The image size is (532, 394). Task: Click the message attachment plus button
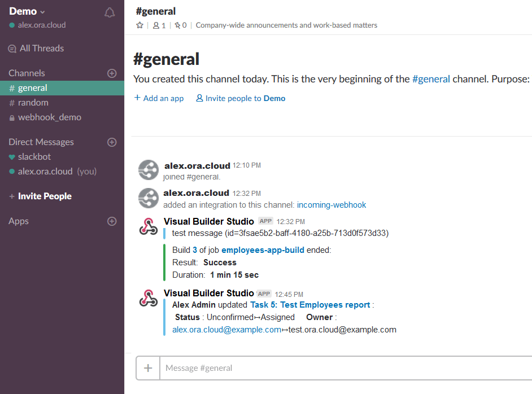click(148, 368)
